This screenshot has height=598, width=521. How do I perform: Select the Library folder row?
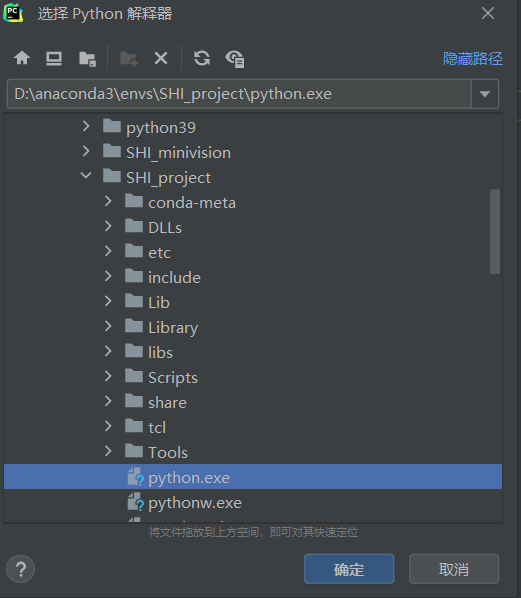(x=253, y=328)
